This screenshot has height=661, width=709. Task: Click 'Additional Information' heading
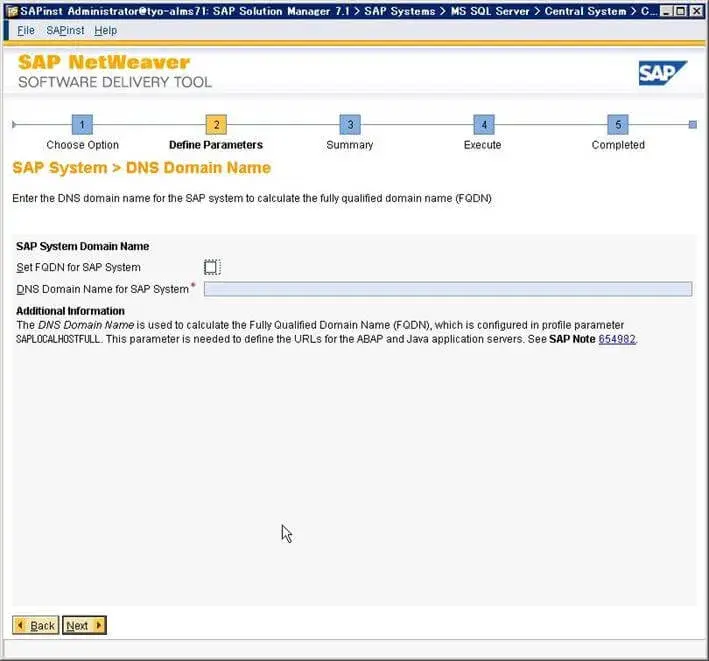pyautogui.click(x=71, y=311)
